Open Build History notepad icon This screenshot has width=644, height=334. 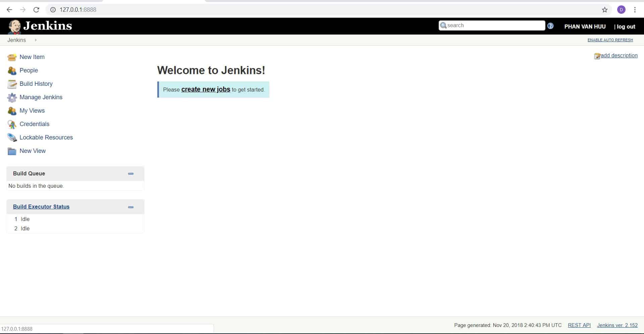click(x=12, y=84)
